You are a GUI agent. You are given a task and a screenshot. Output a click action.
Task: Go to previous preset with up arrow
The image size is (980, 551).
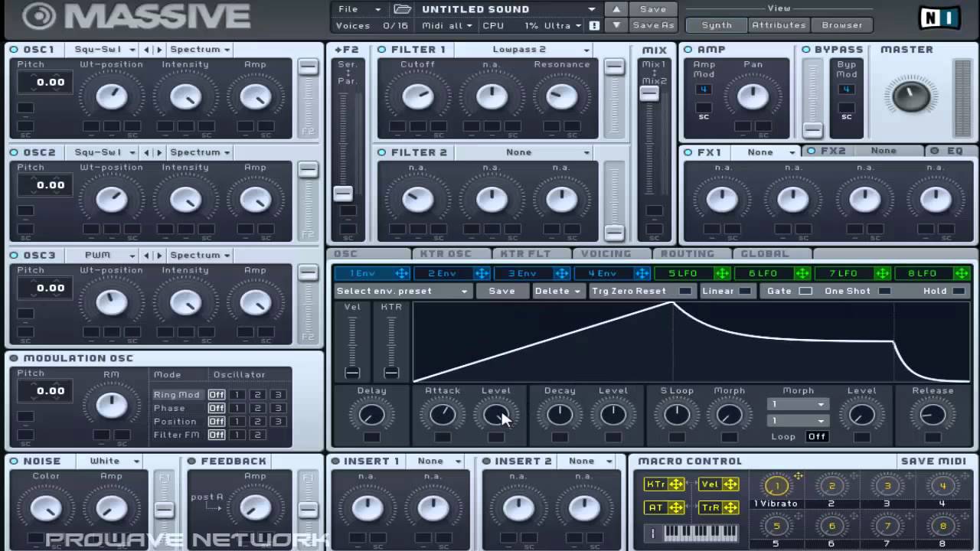click(616, 9)
